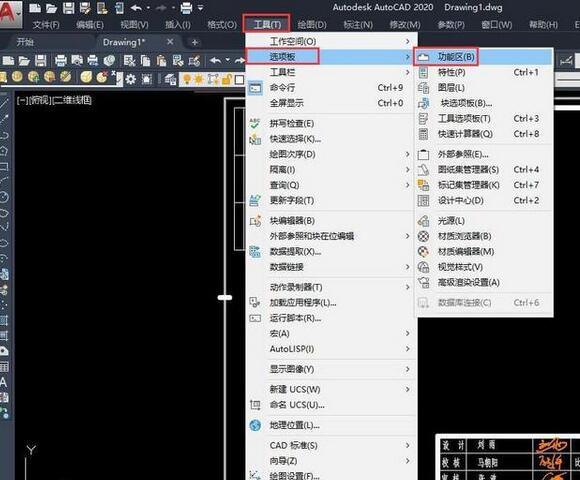Click the Geographic Location globe 地理位置(L)
Viewport: 580px width, 480px height.
coord(255,425)
